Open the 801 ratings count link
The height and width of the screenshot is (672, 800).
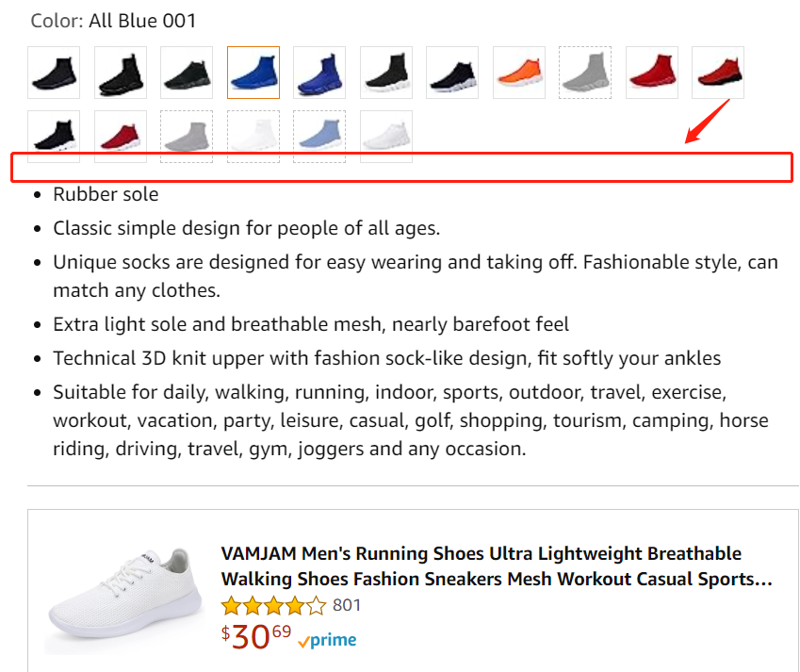coord(347,605)
